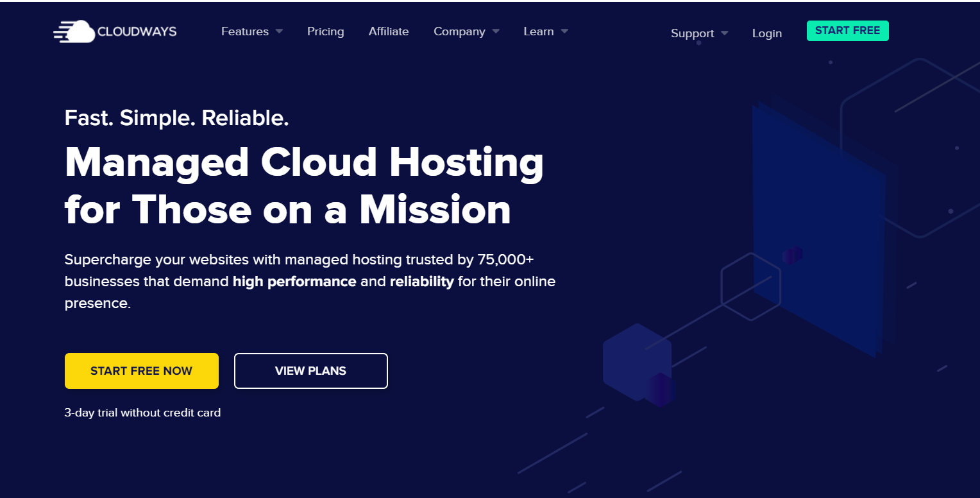Click the Login link
Viewport: 980px width, 498px height.
(767, 33)
